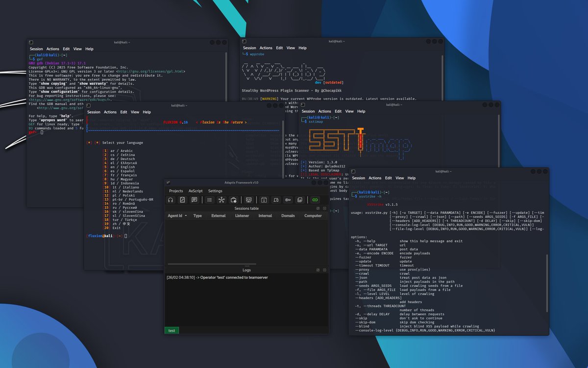Open AxScript menu in Adaptix
This screenshot has height=368, width=588.
pyautogui.click(x=196, y=191)
